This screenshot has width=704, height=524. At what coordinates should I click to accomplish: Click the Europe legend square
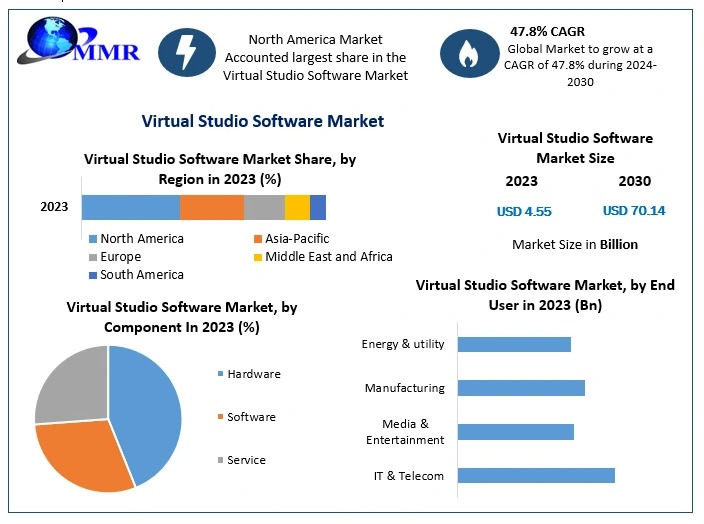93,257
